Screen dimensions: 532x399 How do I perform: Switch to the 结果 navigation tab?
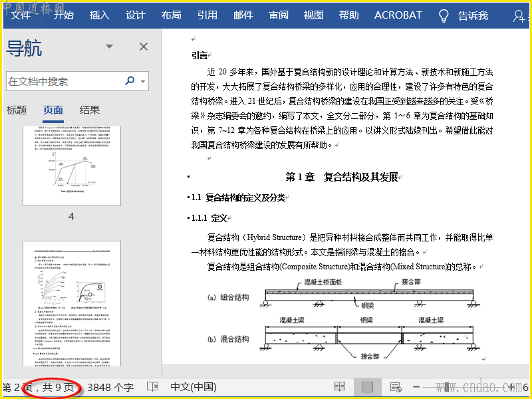pos(90,110)
